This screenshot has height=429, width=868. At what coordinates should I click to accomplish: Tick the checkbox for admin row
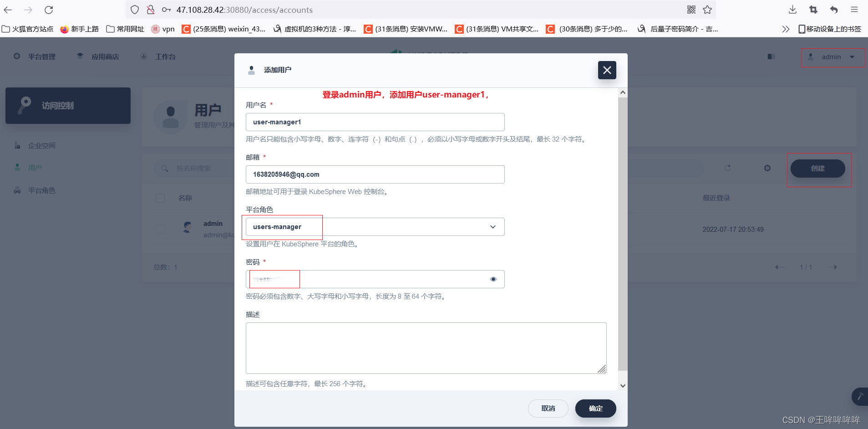pos(160,229)
